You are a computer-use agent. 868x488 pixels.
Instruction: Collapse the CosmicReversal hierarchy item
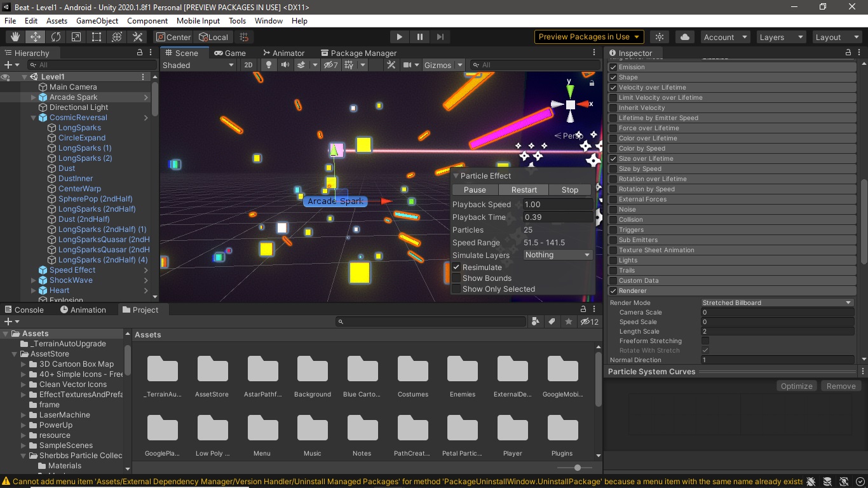[x=34, y=118]
